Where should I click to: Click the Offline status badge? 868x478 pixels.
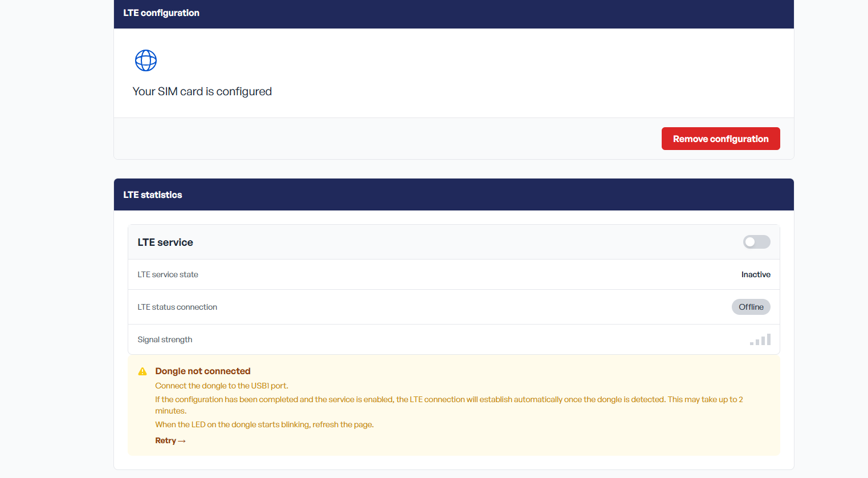[x=751, y=307]
